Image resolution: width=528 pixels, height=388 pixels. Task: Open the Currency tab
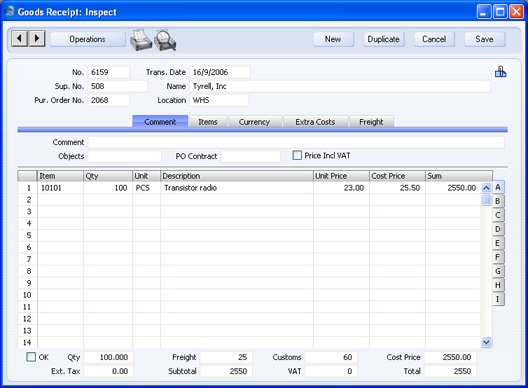pos(255,122)
